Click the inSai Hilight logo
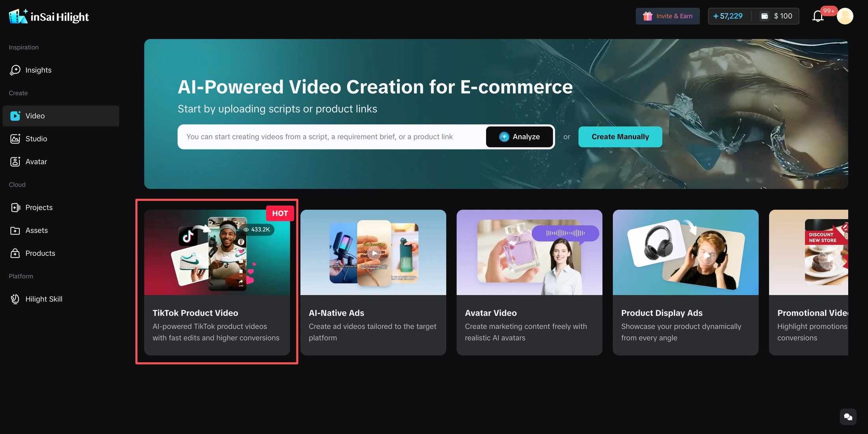868x434 pixels. coord(49,17)
